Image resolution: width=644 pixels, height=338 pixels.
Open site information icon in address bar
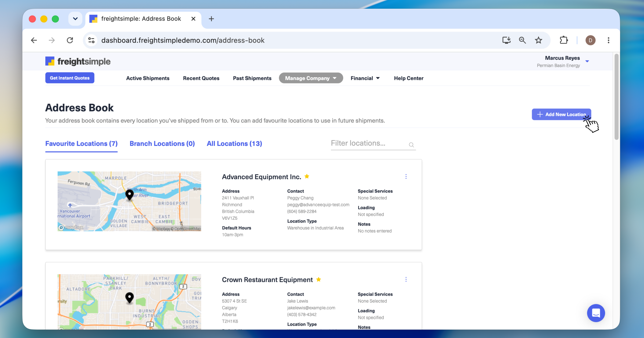(x=91, y=40)
